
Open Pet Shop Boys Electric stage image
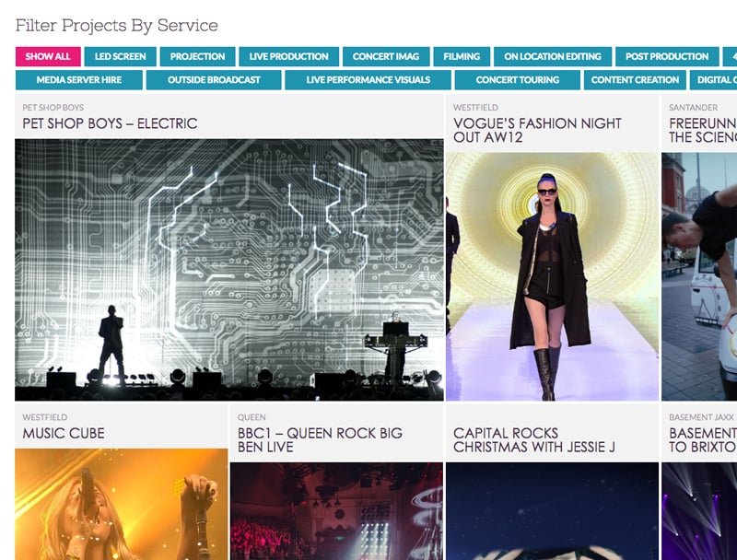[x=229, y=269]
